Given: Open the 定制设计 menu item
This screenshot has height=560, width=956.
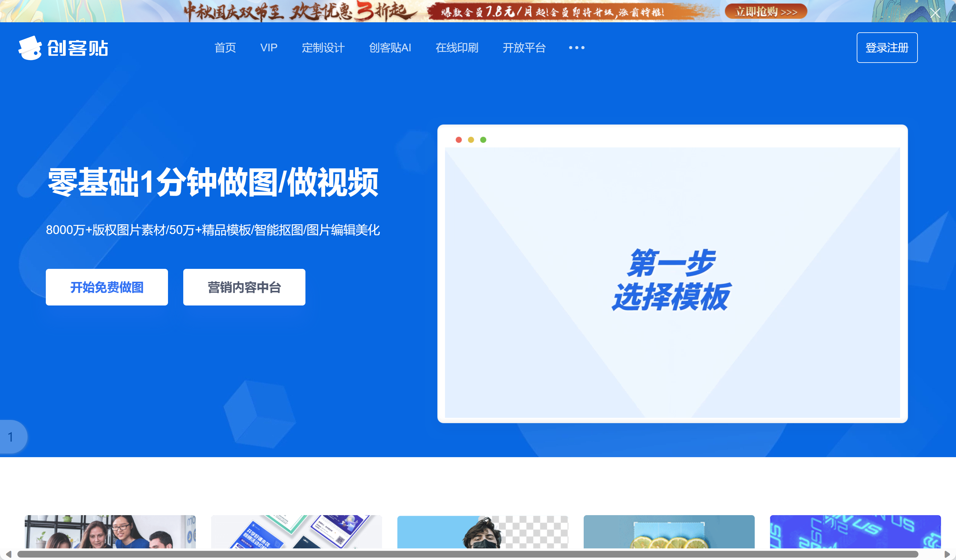Looking at the screenshot, I should point(323,48).
